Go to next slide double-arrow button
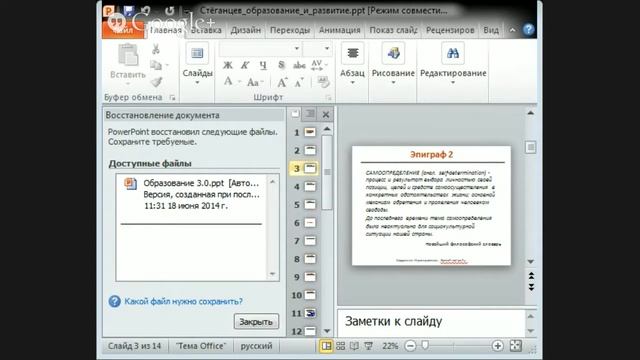The width and height of the screenshot is (640, 360). pos(531,288)
